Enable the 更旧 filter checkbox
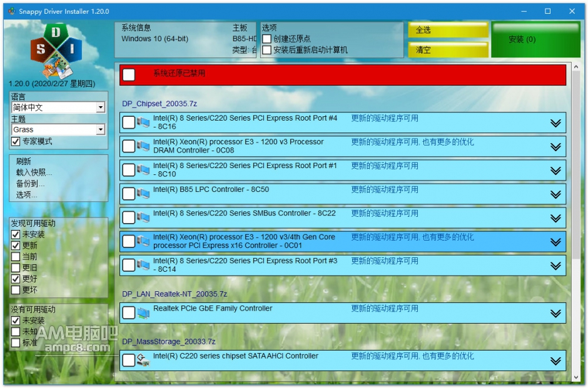Viewport: 588px width, 388px height. [16, 268]
